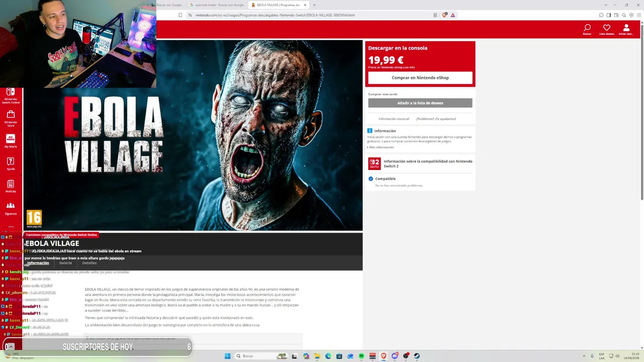Close the EBOLA VILLAGE browser tab
The height and width of the screenshot is (362, 644).
click(x=305, y=5)
